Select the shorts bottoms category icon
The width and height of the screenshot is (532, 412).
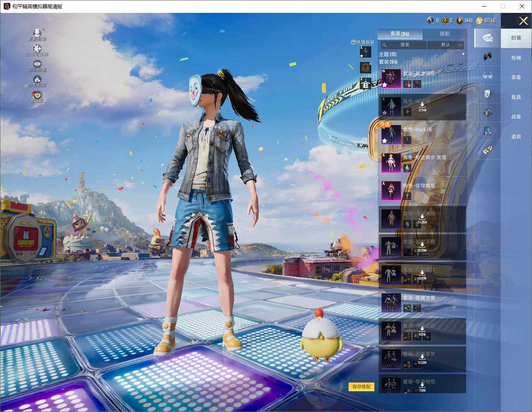click(x=488, y=131)
